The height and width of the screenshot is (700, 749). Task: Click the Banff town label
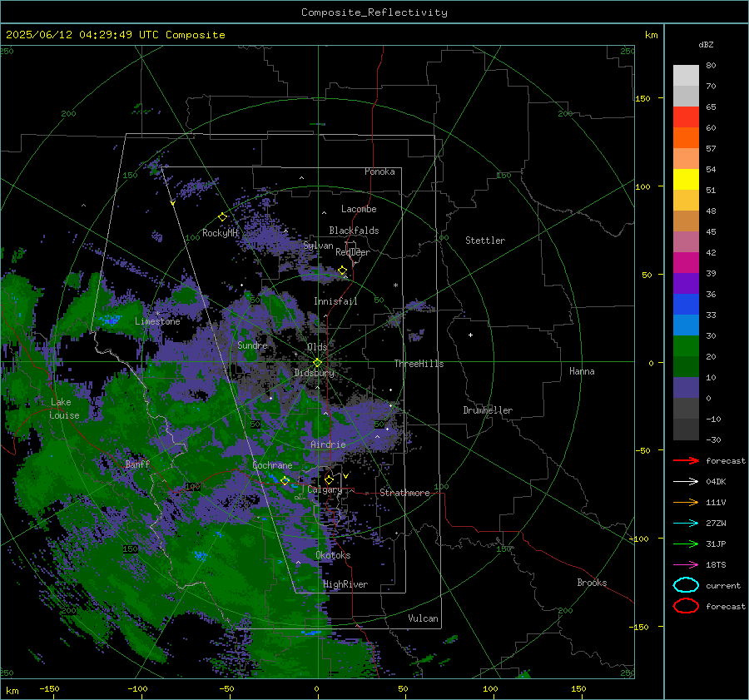137,464
